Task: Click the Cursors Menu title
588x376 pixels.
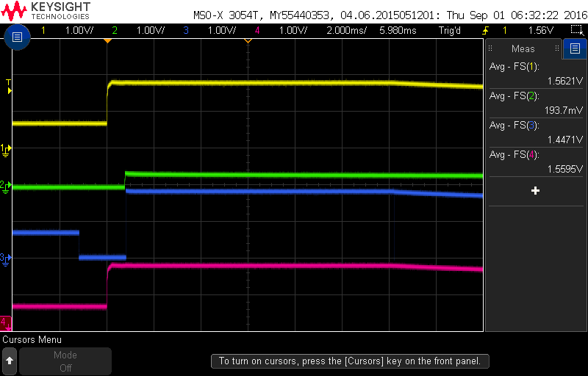Action: point(32,340)
